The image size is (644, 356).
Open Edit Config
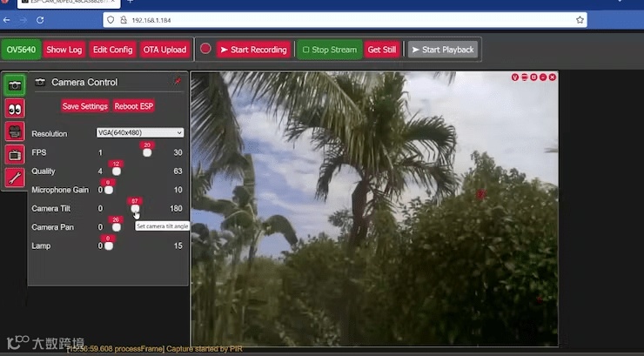112,50
